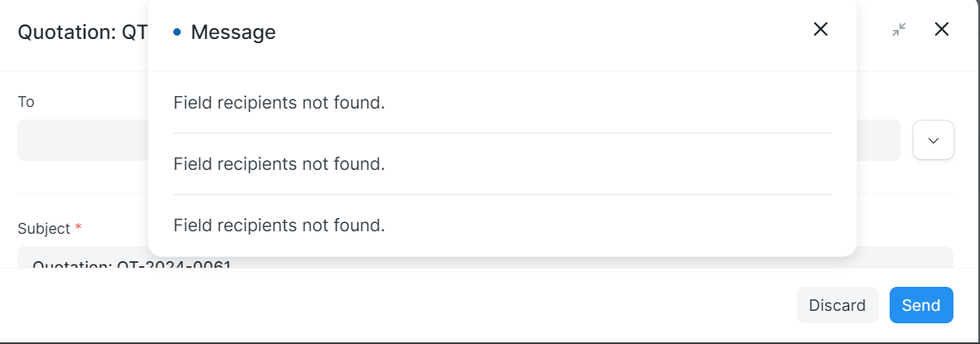
Task: Select the Subject field containing QT-2024-0061
Action: (485, 258)
